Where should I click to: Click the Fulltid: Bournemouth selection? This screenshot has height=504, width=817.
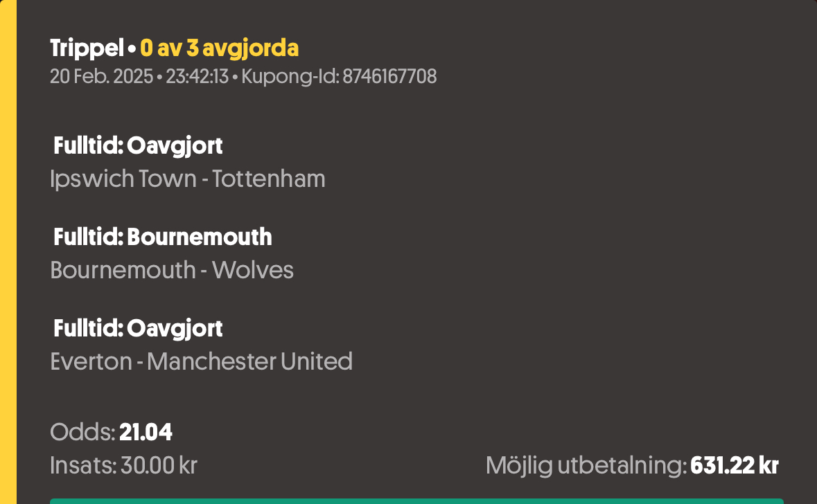tap(163, 237)
